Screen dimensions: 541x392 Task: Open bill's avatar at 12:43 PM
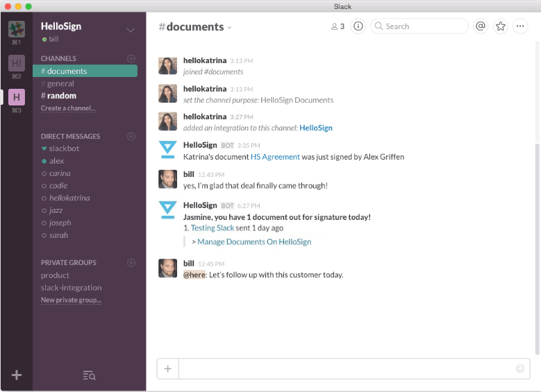[167, 179]
